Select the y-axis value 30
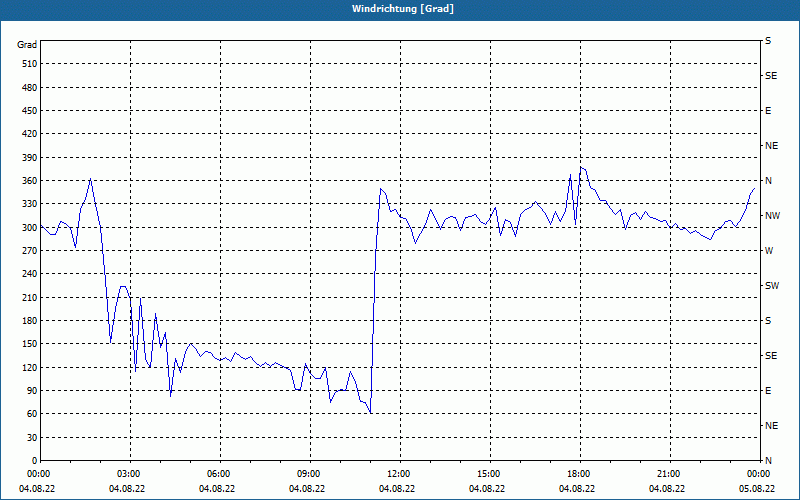Image resolution: width=800 pixels, height=500 pixels. [32, 438]
